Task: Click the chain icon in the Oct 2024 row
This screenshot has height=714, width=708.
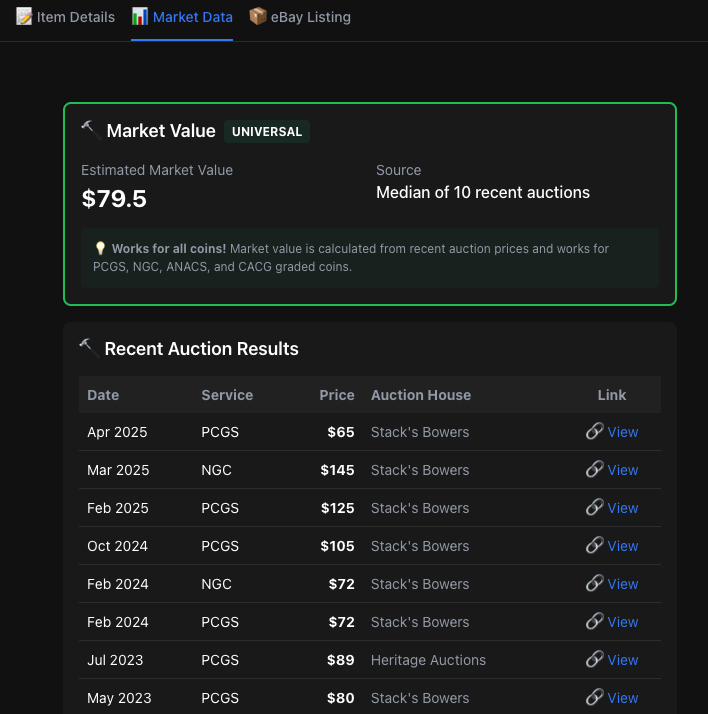Action: [x=595, y=545]
